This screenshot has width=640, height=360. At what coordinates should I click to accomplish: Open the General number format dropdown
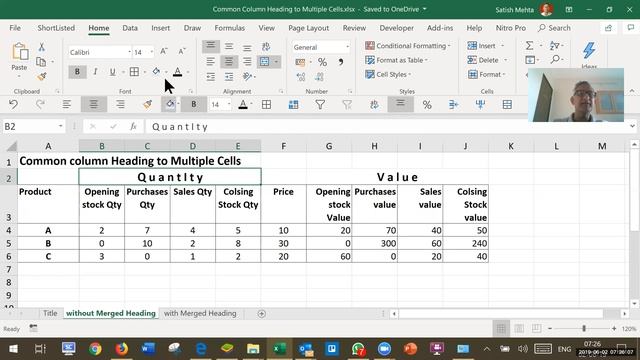point(347,47)
